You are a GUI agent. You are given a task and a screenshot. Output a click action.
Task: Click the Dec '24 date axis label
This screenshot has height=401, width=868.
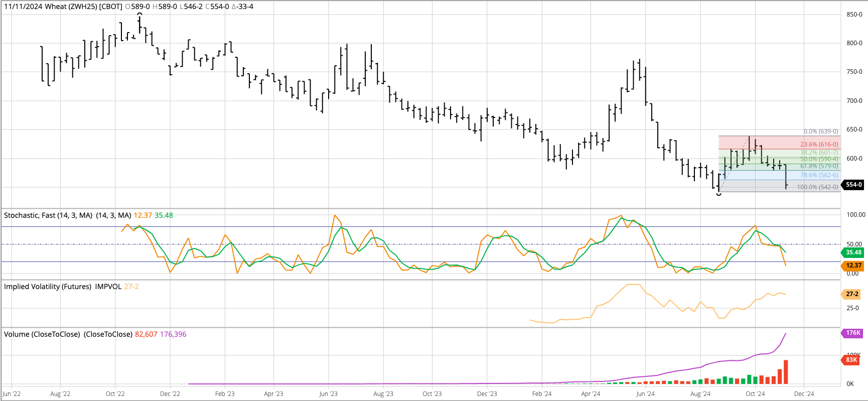point(804,394)
